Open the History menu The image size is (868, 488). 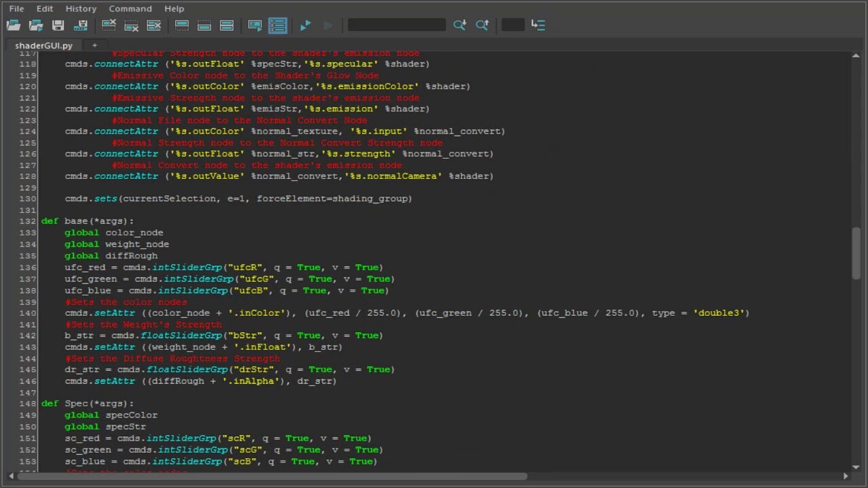tap(81, 9)
